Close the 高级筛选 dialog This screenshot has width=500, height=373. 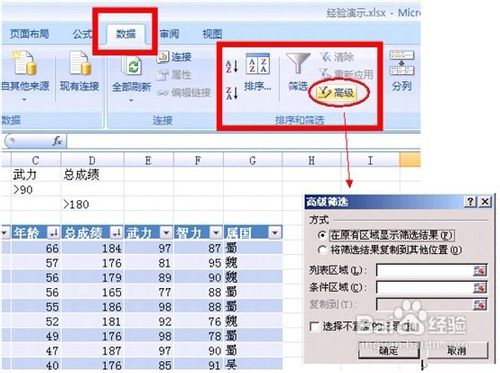485,201
